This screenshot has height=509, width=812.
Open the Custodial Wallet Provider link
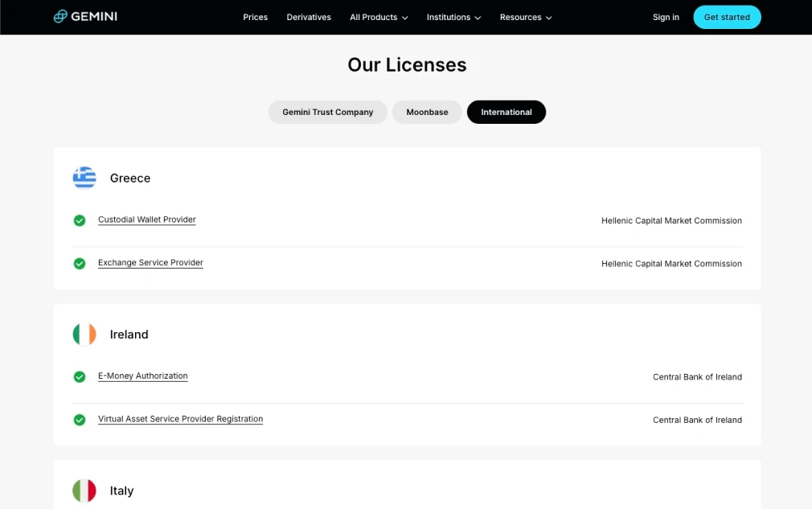coord(147,220)
